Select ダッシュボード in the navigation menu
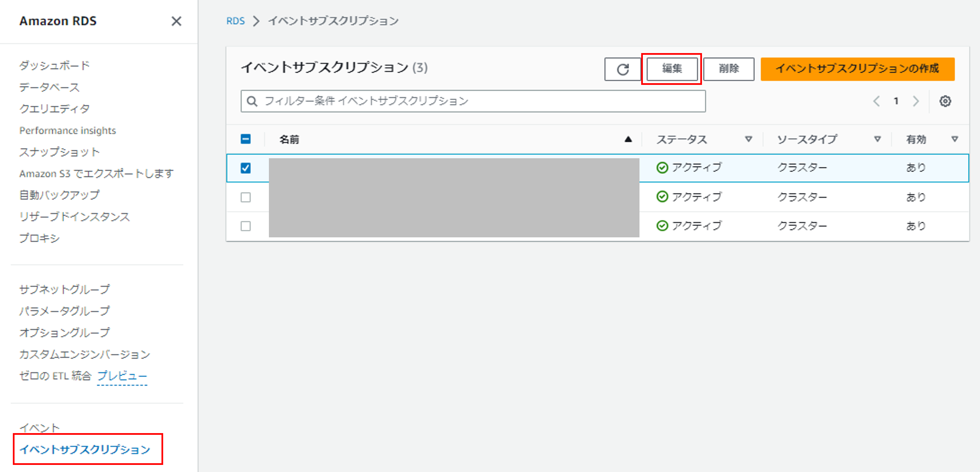The height and width of the screenshot is (472, 980). tap(54, 65)
